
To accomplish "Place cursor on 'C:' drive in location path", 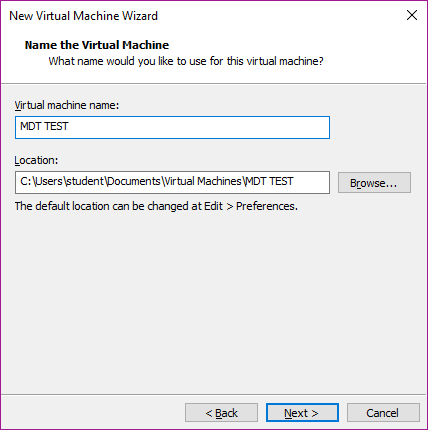I will (x=26, y=181).
